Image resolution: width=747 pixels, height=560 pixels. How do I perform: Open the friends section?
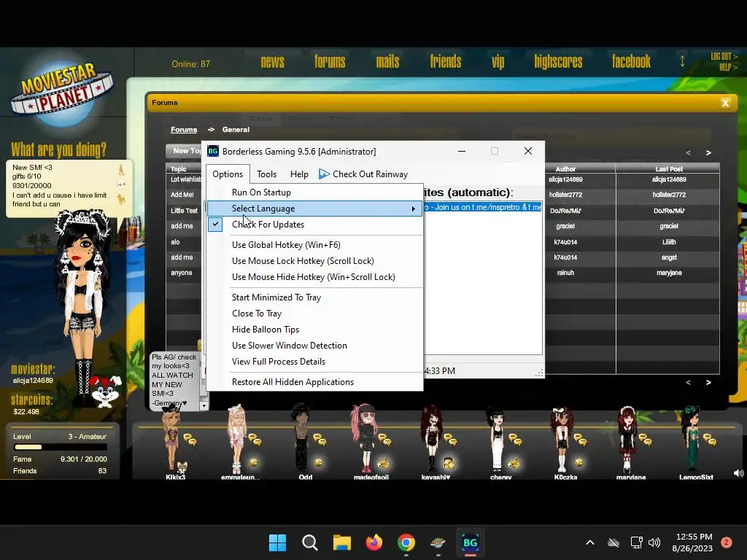(446, 62)
